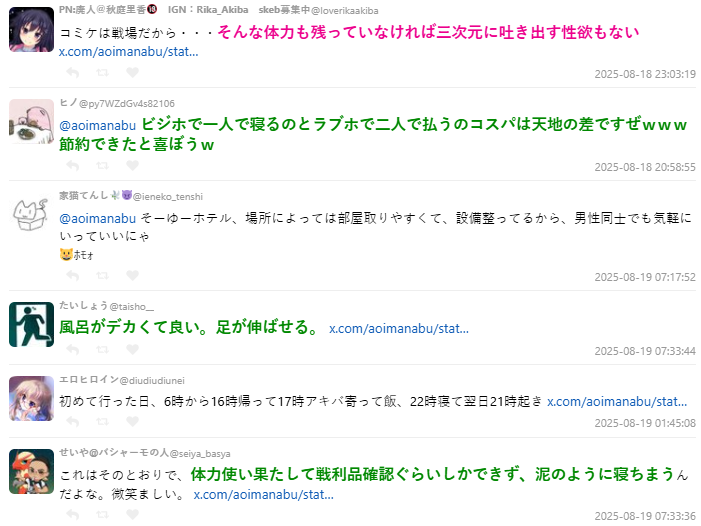Screen dimensions: 701x526
Task: Retweet the taisho__ bath tweet
Action: point(102,349)
